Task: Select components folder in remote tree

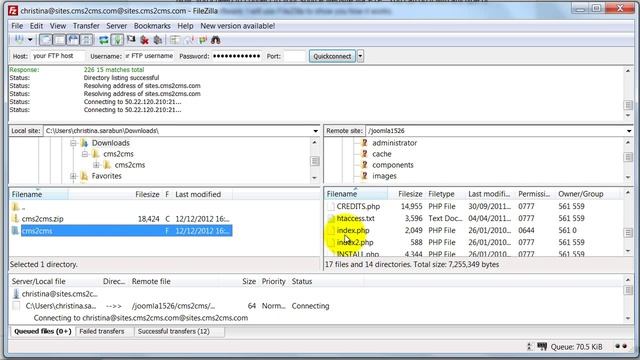Action: click(x=393, y=165)
